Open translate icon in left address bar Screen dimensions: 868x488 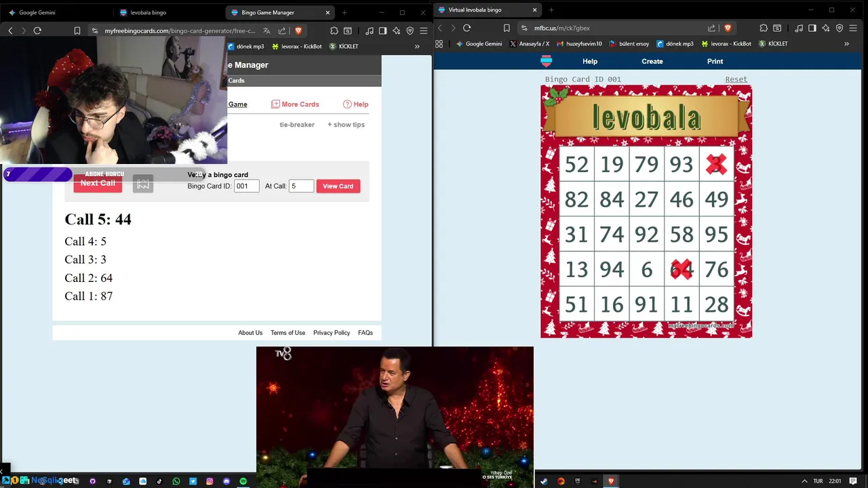click(267, 30)
